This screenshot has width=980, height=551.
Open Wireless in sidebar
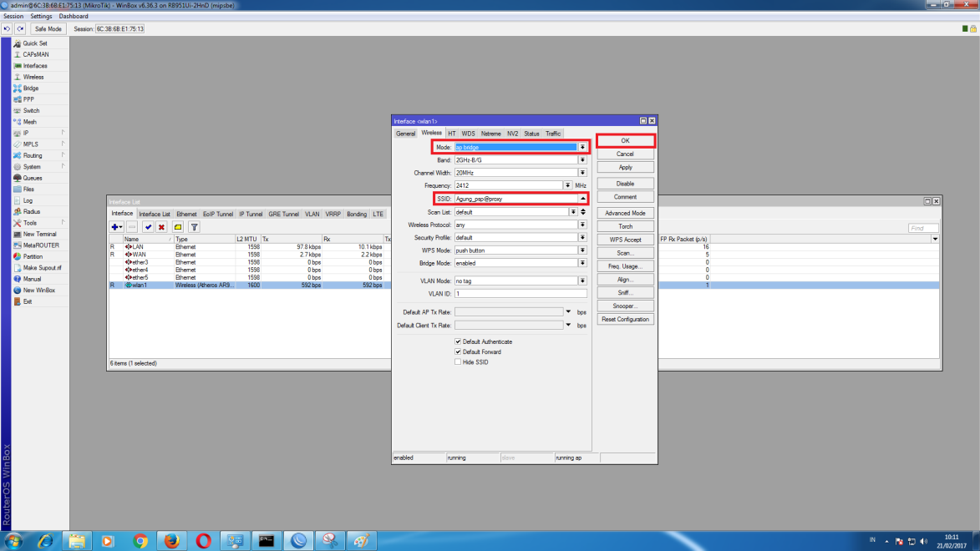[x=33, y=78]
